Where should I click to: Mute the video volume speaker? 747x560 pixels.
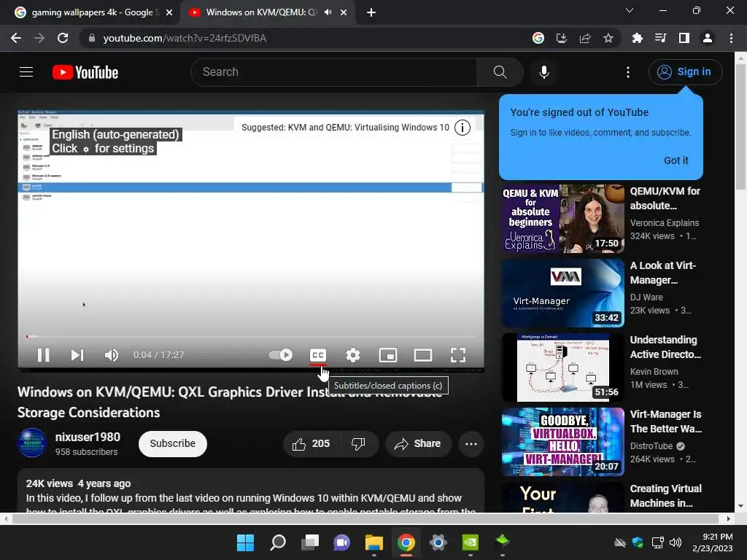click(112, 355)
